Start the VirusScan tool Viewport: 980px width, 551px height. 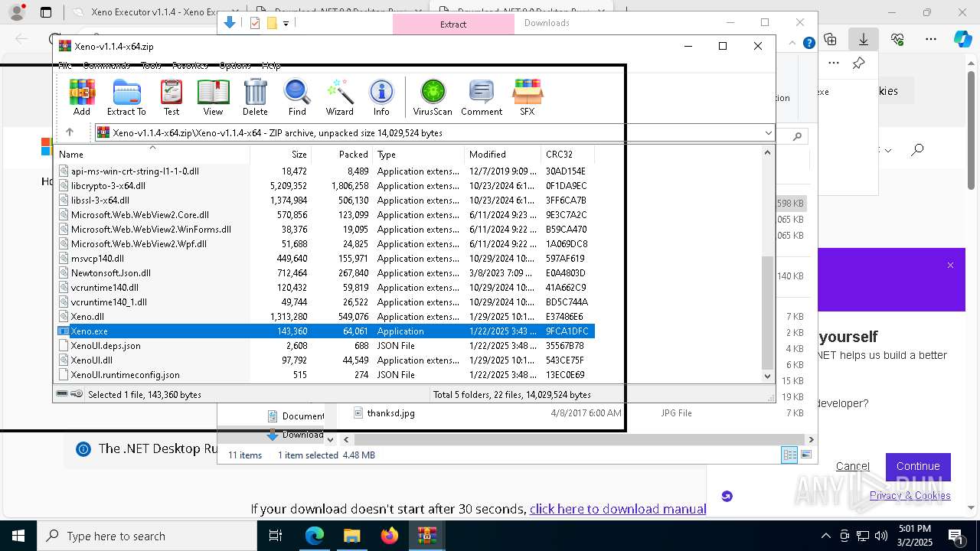click(x=433, y=97)
